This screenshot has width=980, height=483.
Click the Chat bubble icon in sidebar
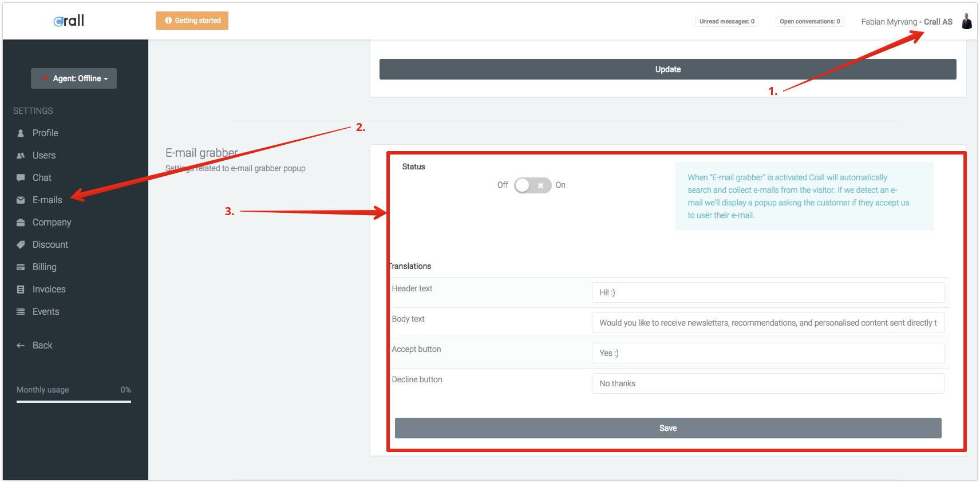tap(21, 178)
